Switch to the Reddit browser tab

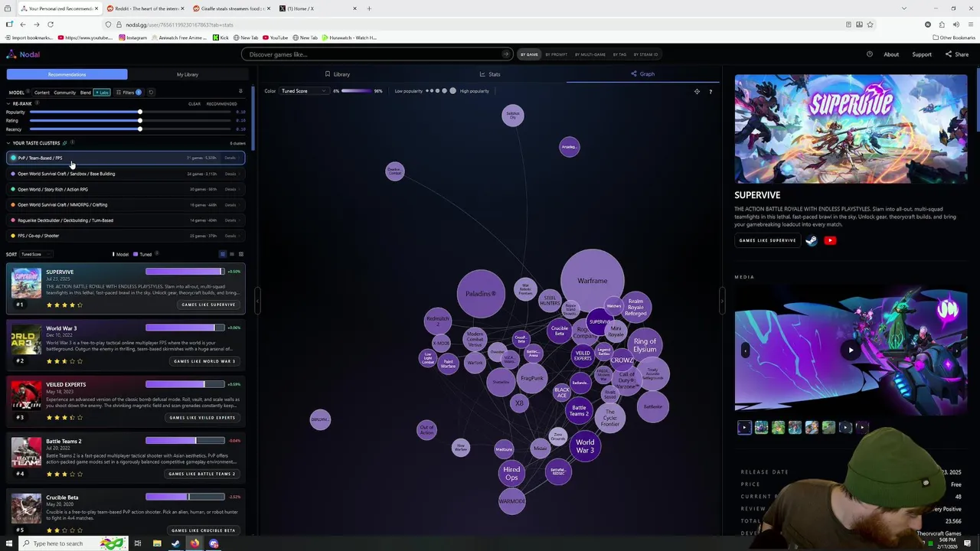(145, 8)
